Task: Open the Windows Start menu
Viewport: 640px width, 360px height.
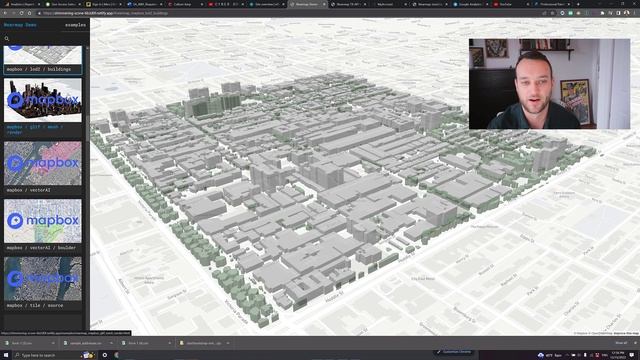Action: [x=6, y=355]
